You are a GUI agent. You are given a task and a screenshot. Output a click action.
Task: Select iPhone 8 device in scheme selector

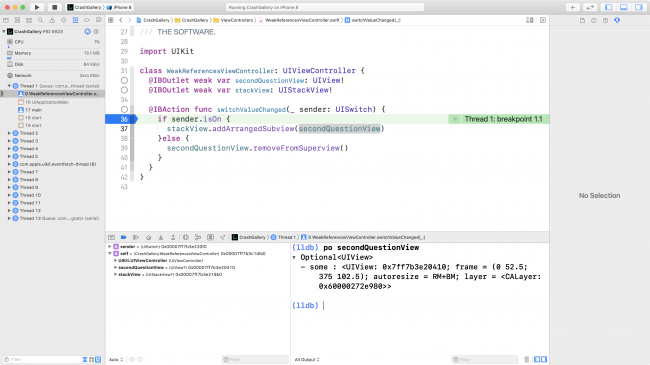click(x=119, y=7)
